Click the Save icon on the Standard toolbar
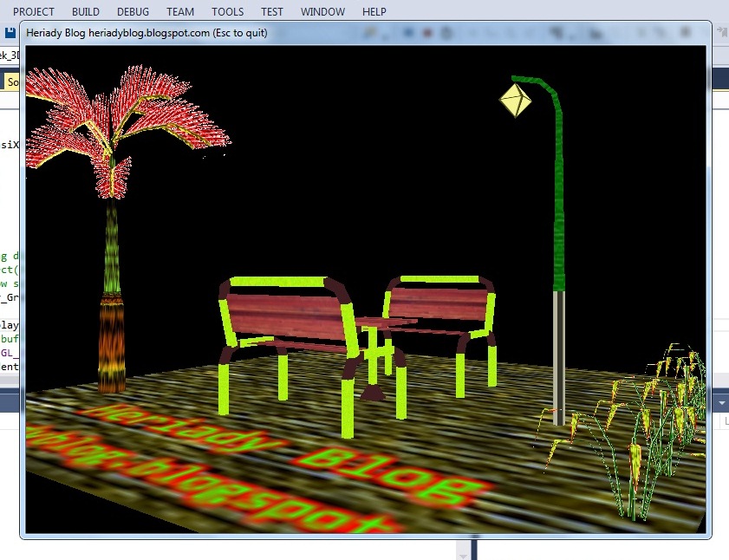 point(9,32)
